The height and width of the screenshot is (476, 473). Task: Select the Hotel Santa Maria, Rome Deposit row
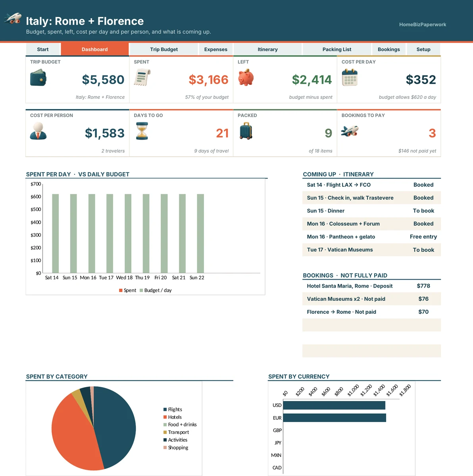[x=371, y=286]
